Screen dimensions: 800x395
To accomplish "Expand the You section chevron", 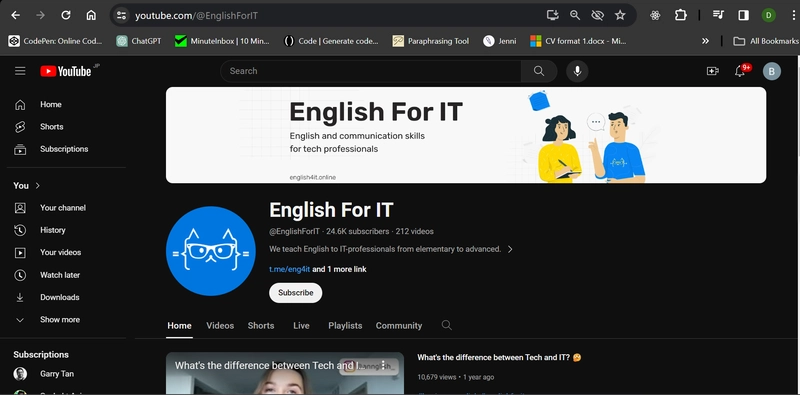I will tap(37, 185).
